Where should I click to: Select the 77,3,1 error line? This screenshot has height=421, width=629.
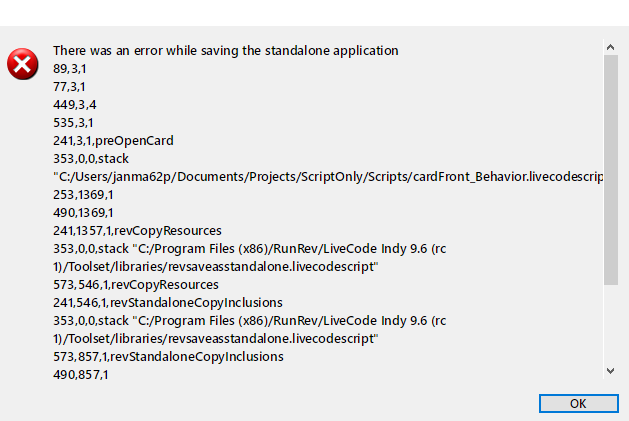point(69,86)
